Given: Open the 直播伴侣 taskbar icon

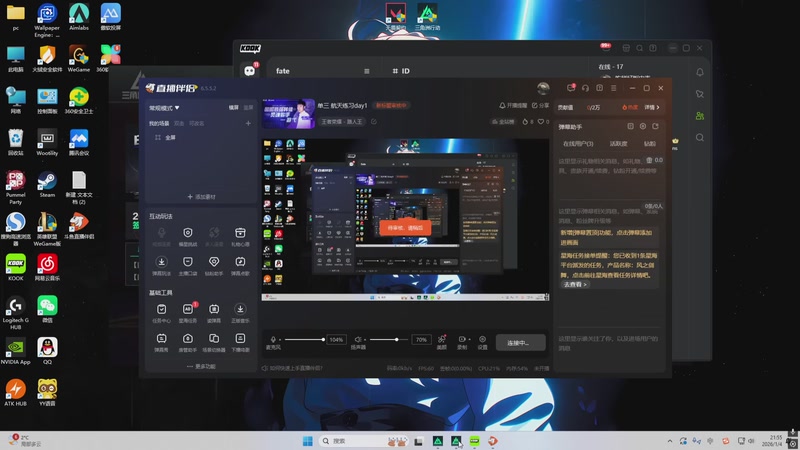Looking at the screenshot, I should pyautogui.click(x=492, y=441).
